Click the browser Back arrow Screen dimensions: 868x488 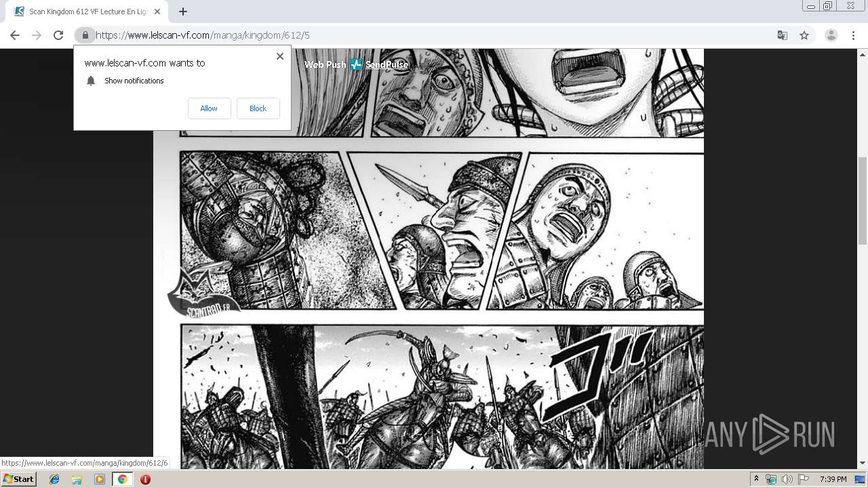click(x=15, y=35)
